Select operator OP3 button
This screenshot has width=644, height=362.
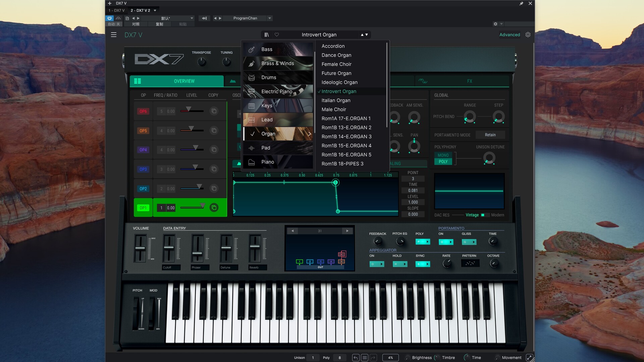tap(143, 169)
